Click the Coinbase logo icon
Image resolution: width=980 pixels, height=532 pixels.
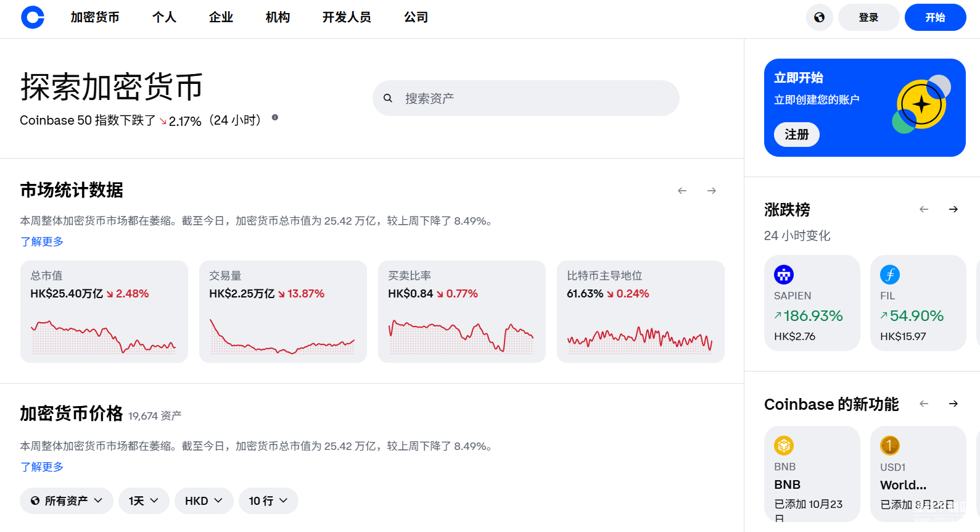point(33,17)
